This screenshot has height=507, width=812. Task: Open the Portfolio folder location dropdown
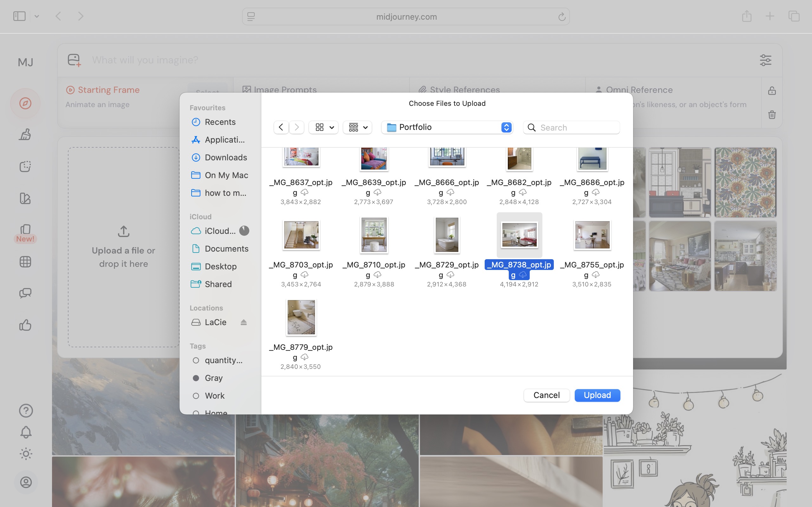tap(447, 127)
